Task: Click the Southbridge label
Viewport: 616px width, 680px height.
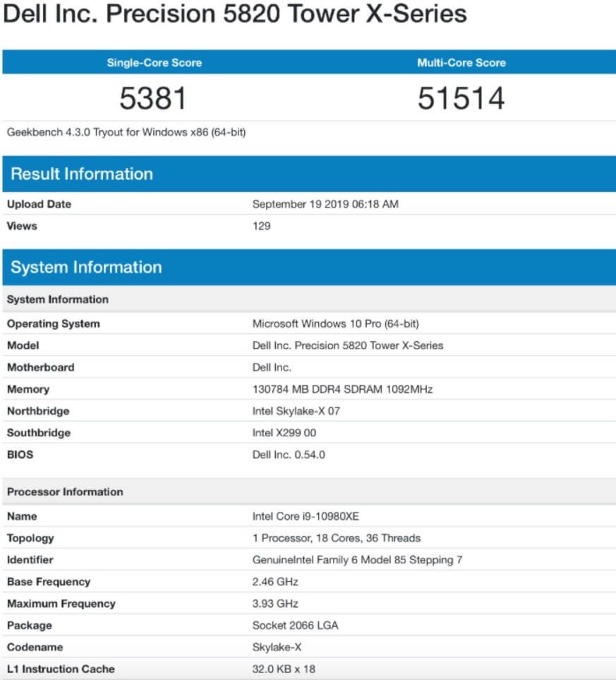Action: [39, 433]
